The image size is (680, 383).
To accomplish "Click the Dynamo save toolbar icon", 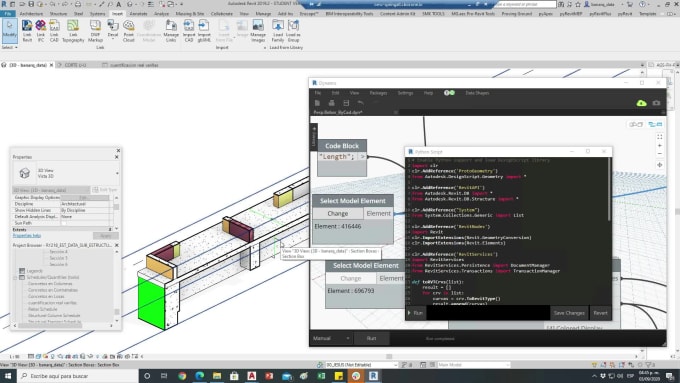I will point(346,103).
